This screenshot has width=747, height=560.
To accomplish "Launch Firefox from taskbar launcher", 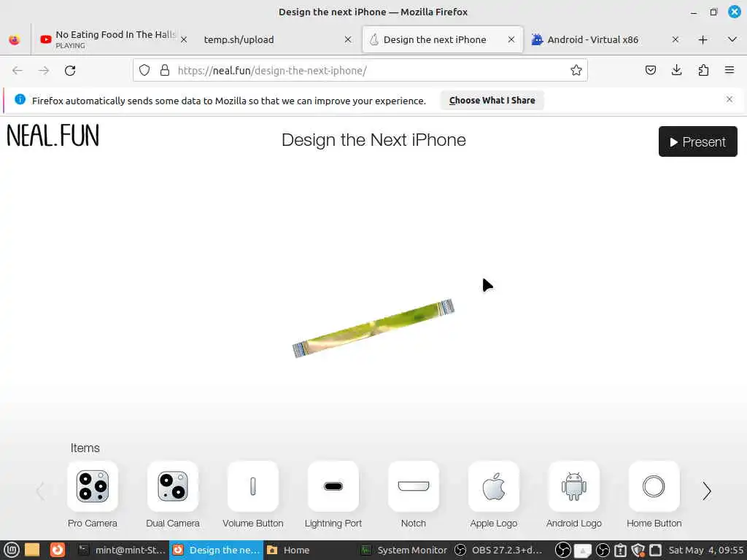I will tap(57, 550).
